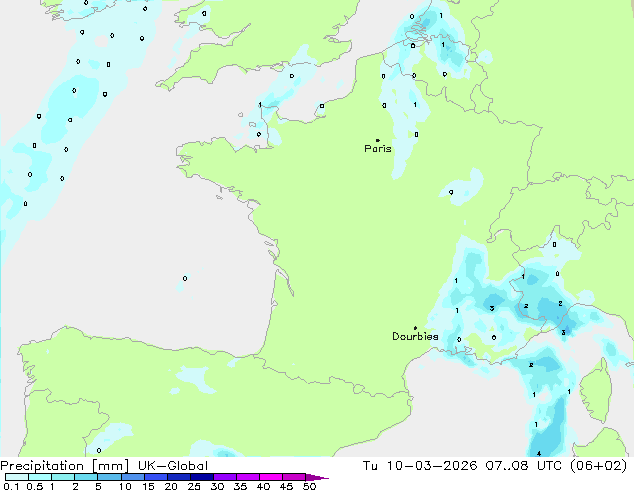Image resolution: width=634 pixels, height=490 pixels.
Task: Click the UK-Global model name
Action: tap(173, 465)
